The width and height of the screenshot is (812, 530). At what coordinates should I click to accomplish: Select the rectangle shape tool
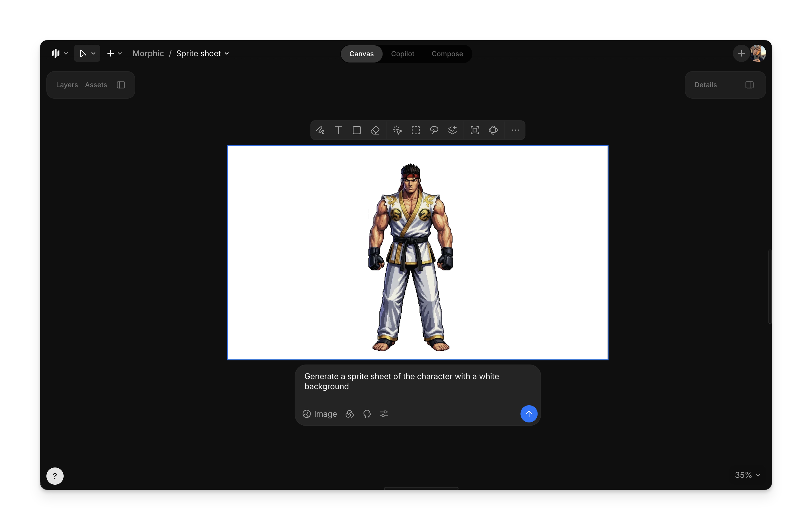[356, 130]
